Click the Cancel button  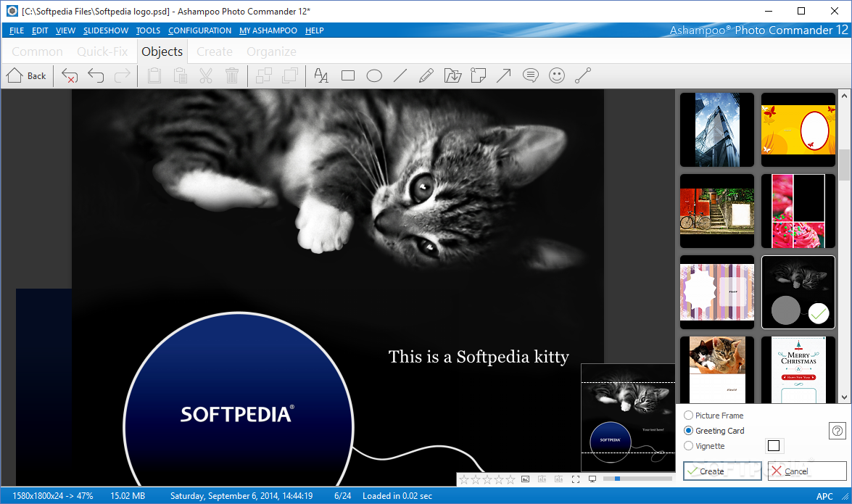pyautogui.click(x=807, y=471)
